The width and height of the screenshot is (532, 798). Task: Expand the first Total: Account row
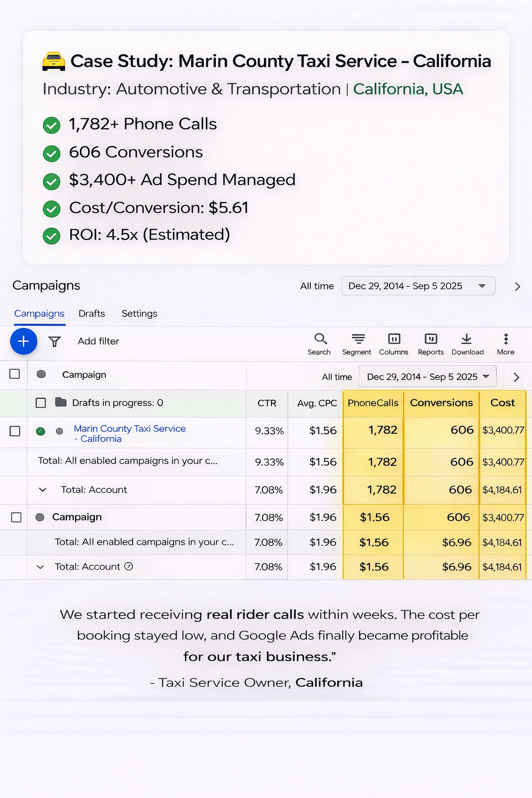pyautogui.click(x=43, y=490)
